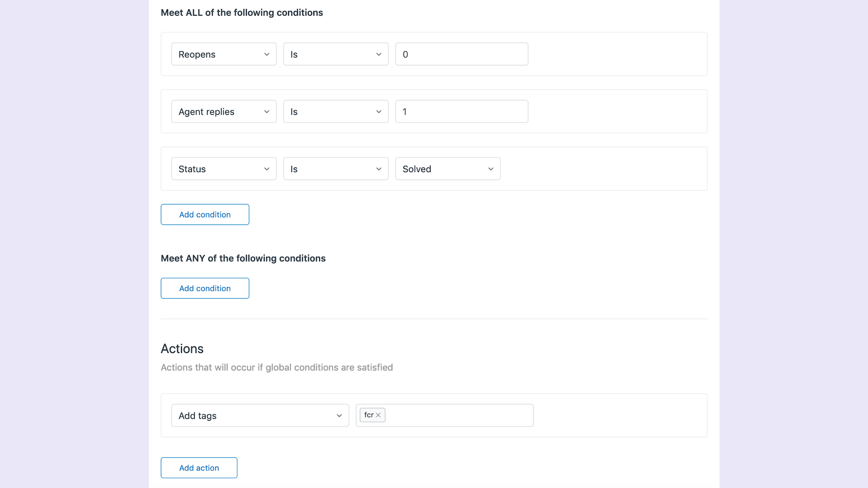The width and height of the screenshot is (868, 488).
Task: Open the Reopens condition dropdown
Action: pos(223,54)
